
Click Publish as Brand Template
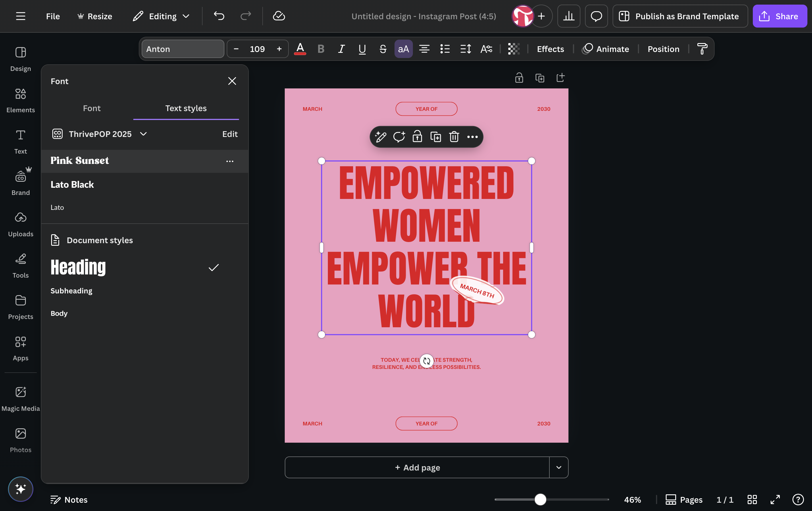click(680, 16)
